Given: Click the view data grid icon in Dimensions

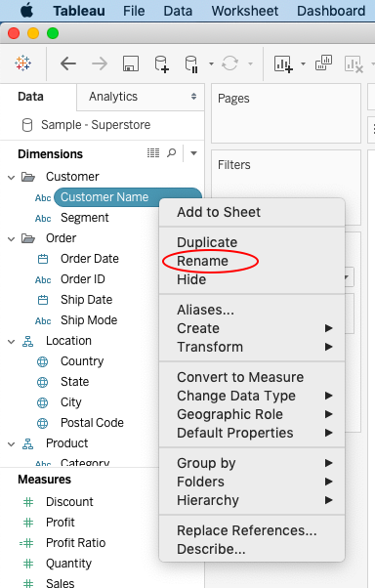Looking at the screenshot, I should click(153, 153).
